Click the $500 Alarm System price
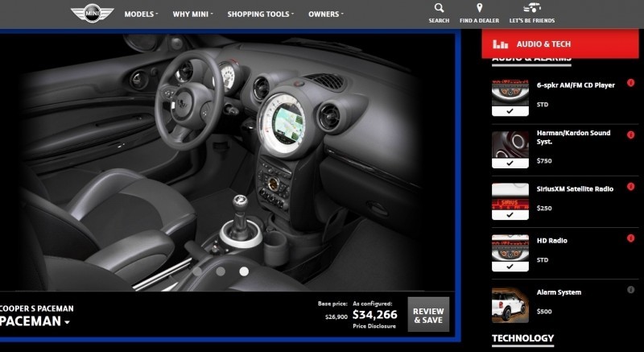 [544, 312]
